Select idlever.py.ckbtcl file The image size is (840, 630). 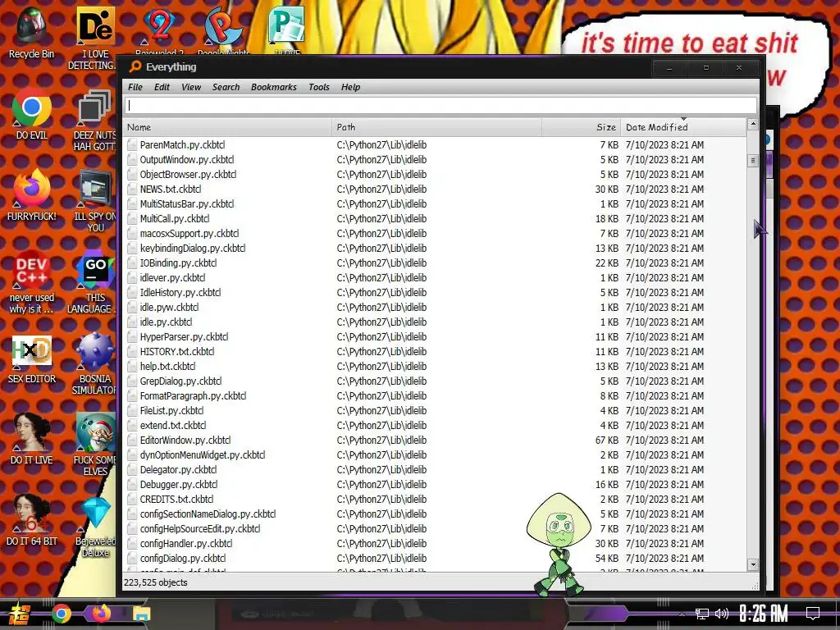(434, 277)
